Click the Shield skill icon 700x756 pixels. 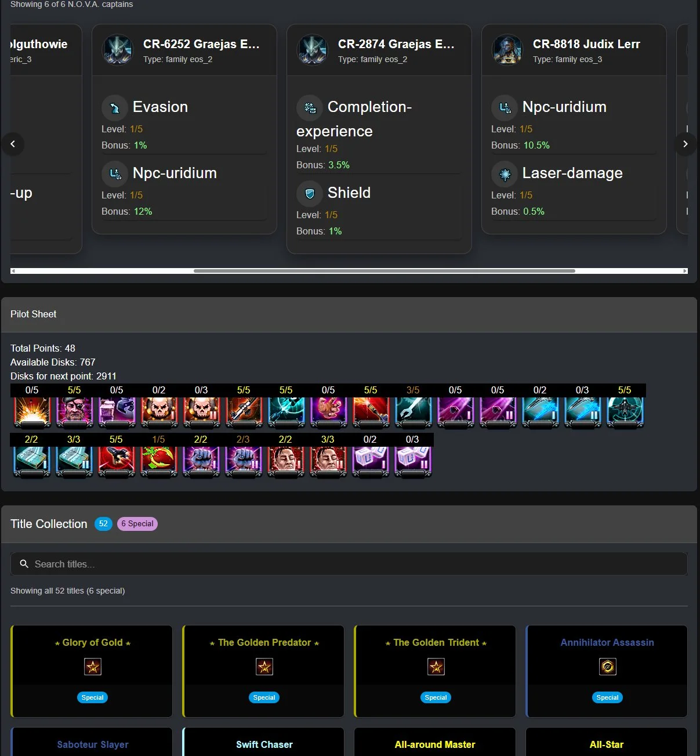click(310, 193)
